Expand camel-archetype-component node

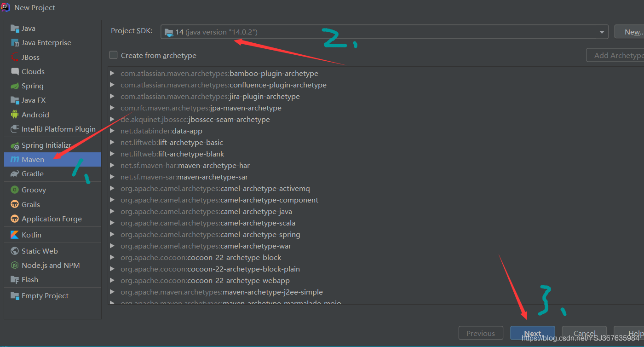point(112,200)
